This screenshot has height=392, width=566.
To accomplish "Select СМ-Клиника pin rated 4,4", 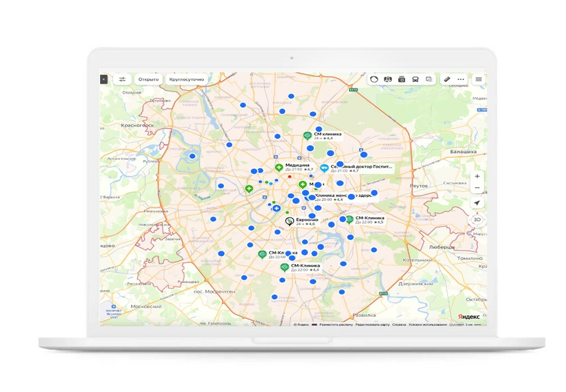I will tap(285, 267).
